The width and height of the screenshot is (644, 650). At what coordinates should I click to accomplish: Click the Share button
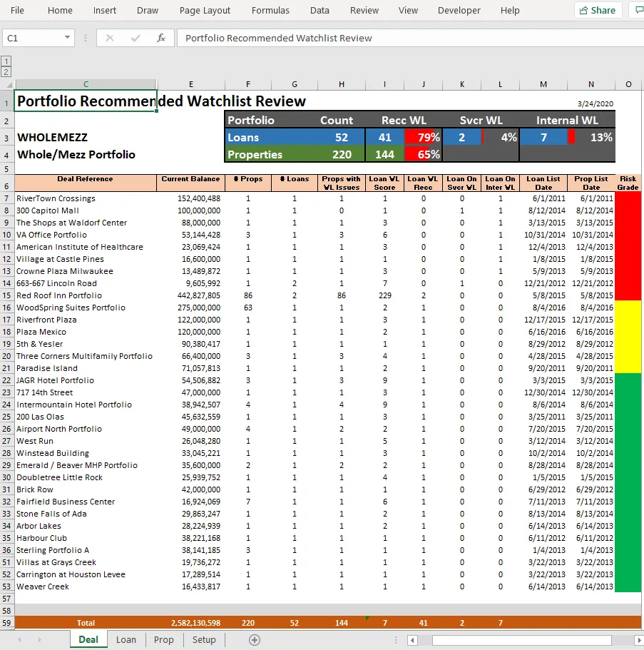598,10
